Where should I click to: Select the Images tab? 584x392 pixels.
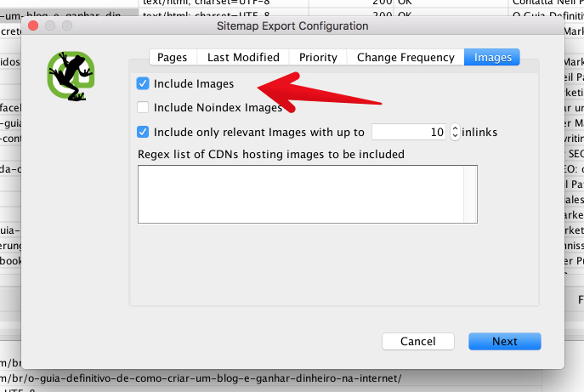click(x=492, y=57)
